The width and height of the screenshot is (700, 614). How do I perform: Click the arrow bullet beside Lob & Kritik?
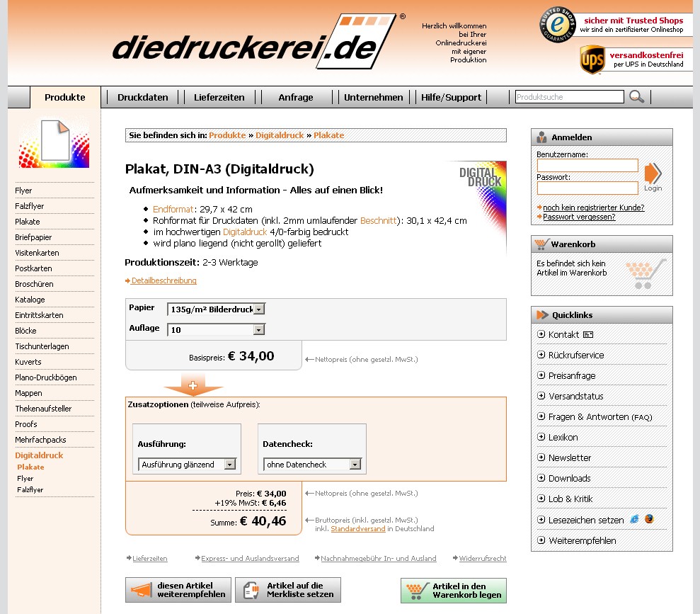541,499
